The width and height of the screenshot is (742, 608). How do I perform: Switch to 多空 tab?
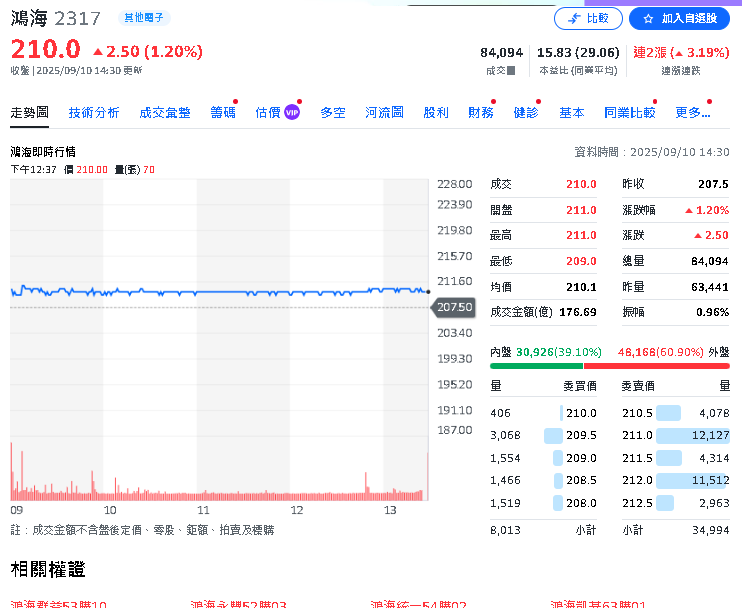pos(333,113)
